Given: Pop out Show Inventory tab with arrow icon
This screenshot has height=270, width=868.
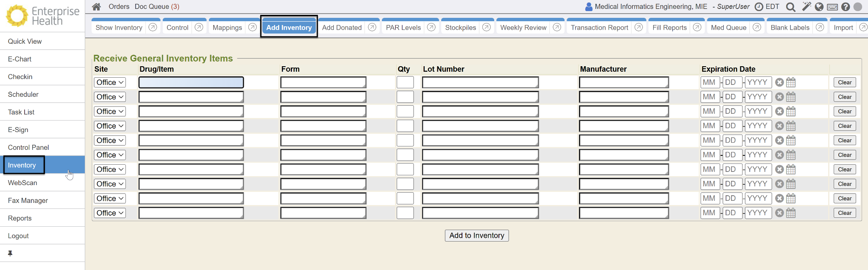Looking at the screenshot, I should [153, 27].
